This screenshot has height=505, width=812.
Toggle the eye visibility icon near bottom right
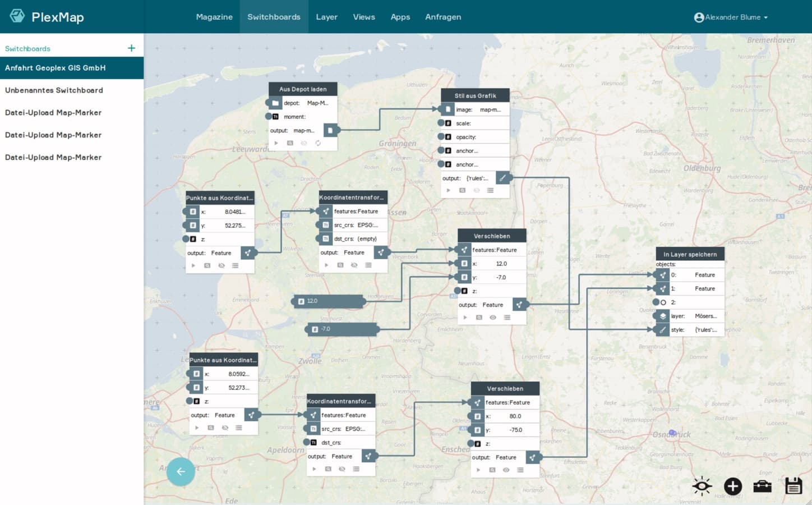point(702,486)
